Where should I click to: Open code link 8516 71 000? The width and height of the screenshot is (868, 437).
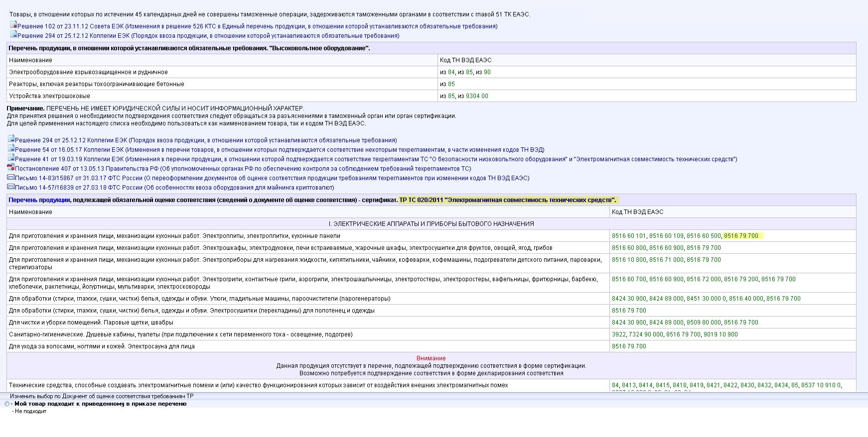tap(666, 260)
